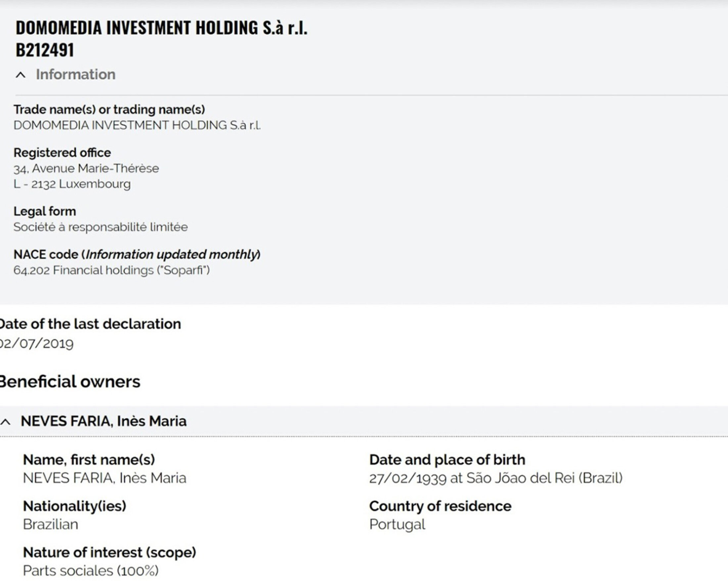This screenshot has height=581, width=728.
Task: Click the 02/07/2019 declaration date
Action: 36,344
